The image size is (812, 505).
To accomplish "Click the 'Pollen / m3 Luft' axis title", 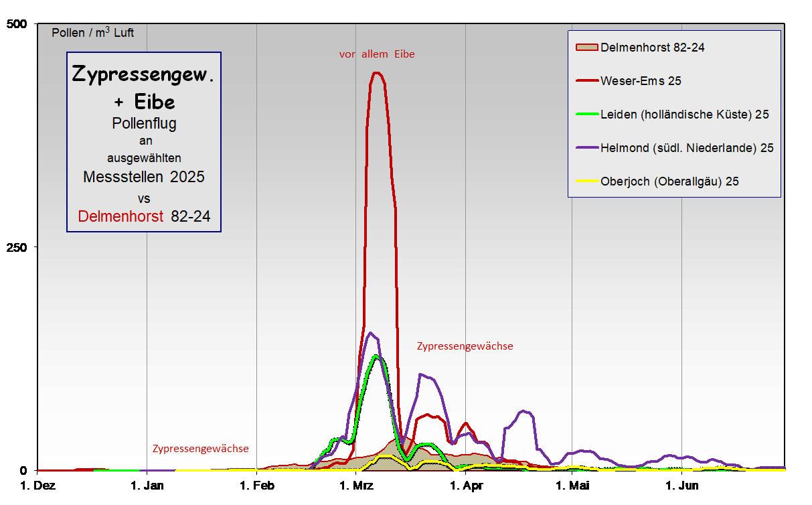I will pos(92,32).
